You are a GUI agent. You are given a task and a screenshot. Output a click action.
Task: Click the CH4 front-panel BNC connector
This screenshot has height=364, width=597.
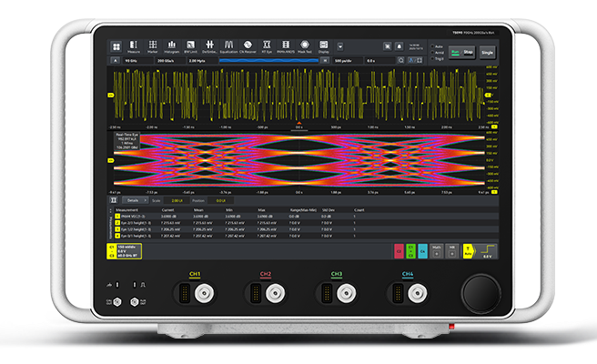(x=418, y=294)
